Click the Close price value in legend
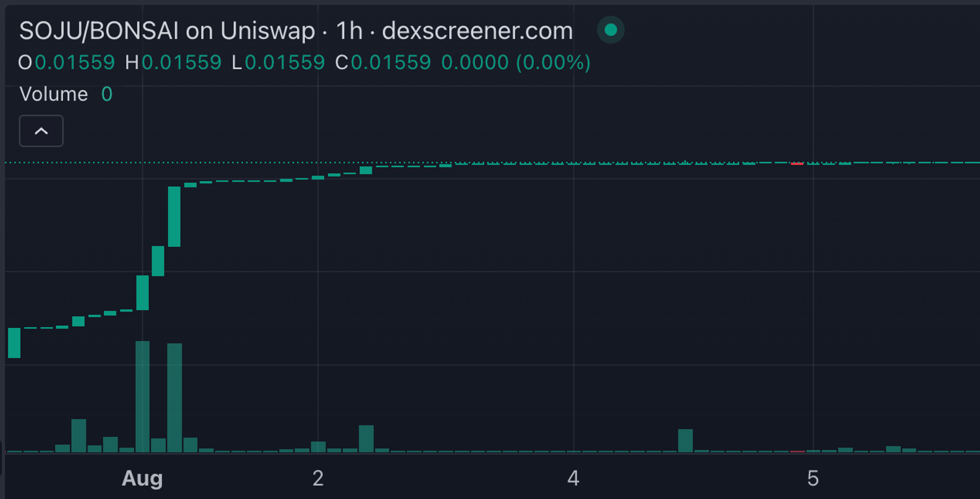This screenshot has width=980, height=499. pos(391,63)
